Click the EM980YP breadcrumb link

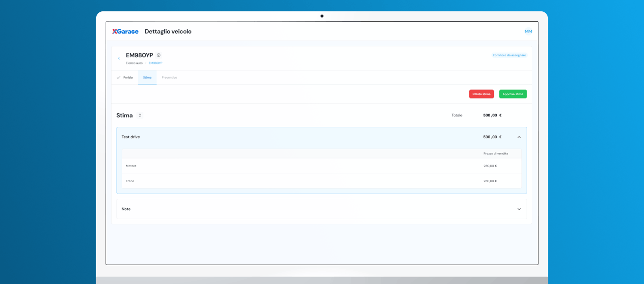[x=155, y=63]
